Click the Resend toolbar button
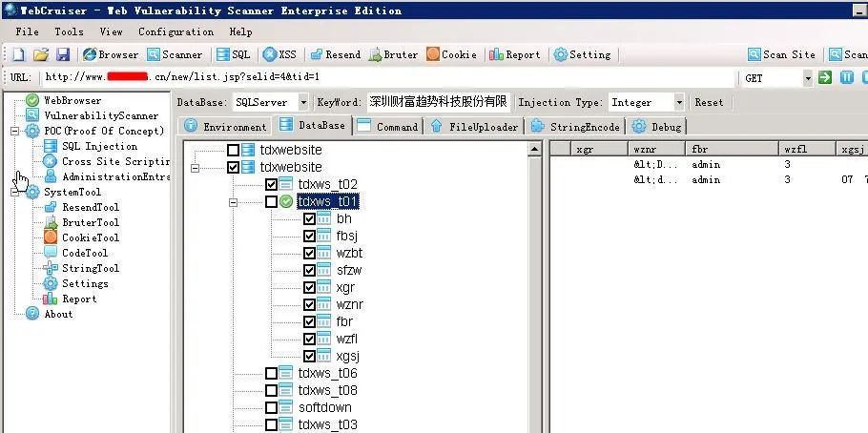 click(336, 54)
